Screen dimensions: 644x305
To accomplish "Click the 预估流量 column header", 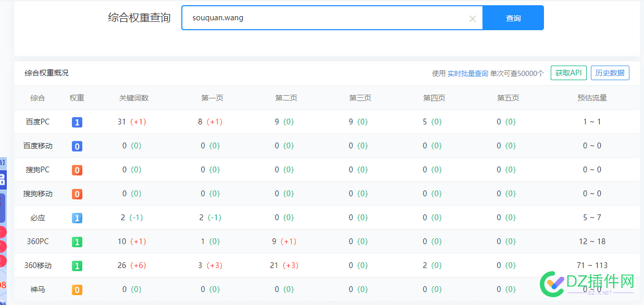I will click(592, 97).
